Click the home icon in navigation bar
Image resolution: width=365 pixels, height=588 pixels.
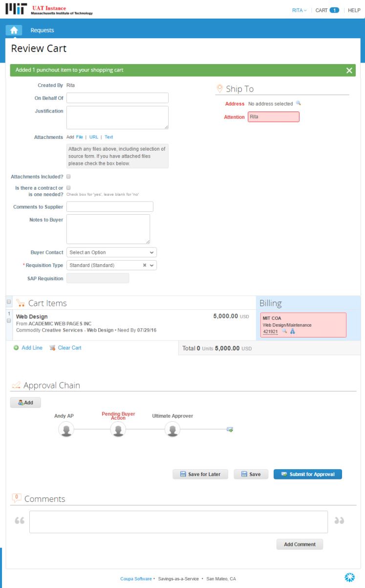click(14, 30)
